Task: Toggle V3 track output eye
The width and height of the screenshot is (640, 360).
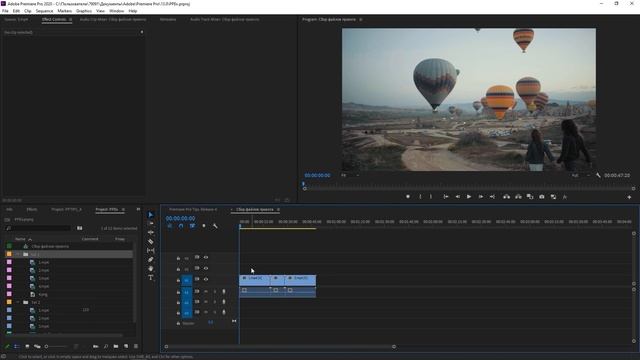Action: pyautogui.click(x=206, y=257)
